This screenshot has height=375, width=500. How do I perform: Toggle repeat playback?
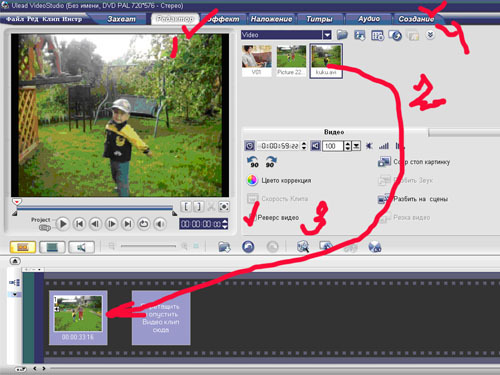(x=144, y=224)
